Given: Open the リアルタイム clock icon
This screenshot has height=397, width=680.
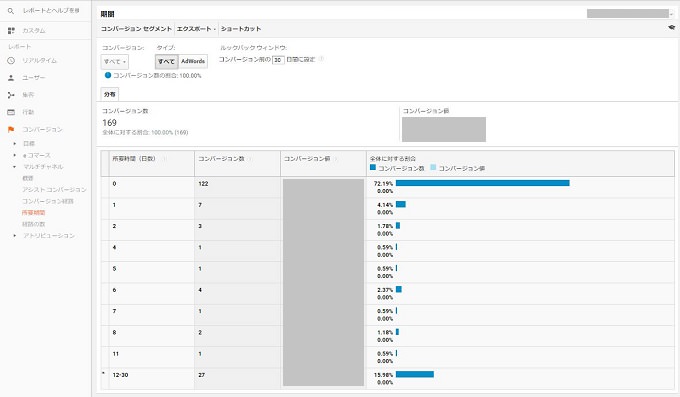Looking at the screenshot, I should pyautogui.click(x=11, y=61).
